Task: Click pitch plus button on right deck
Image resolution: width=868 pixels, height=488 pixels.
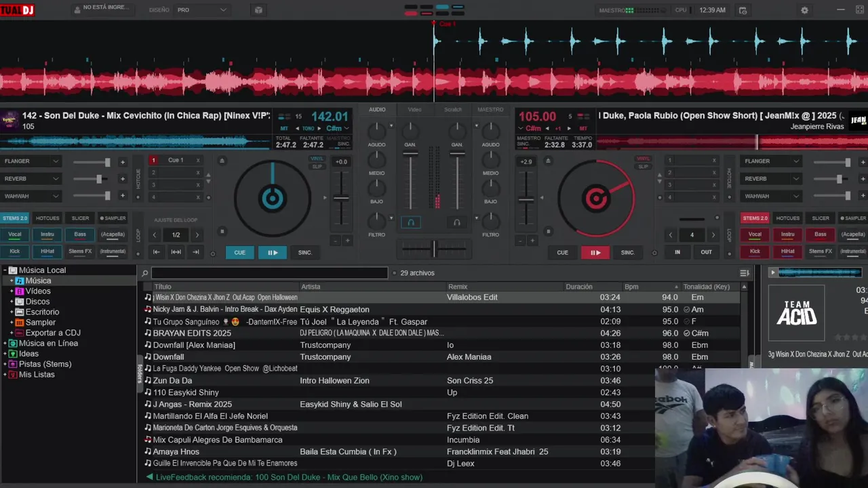Action: (532, 241)
